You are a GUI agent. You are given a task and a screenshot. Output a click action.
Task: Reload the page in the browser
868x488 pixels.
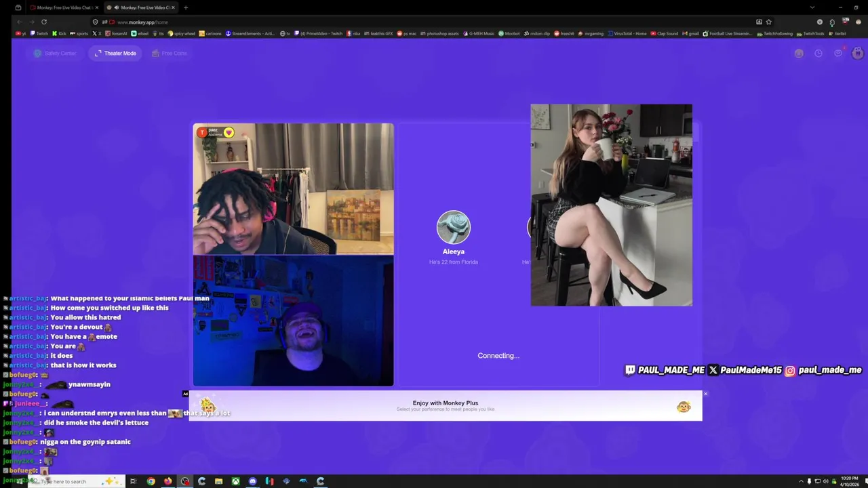(x=44, y=22)
